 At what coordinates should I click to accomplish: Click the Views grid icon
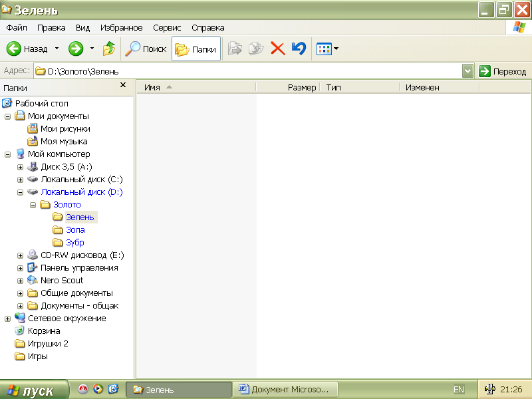click(324, 49)
